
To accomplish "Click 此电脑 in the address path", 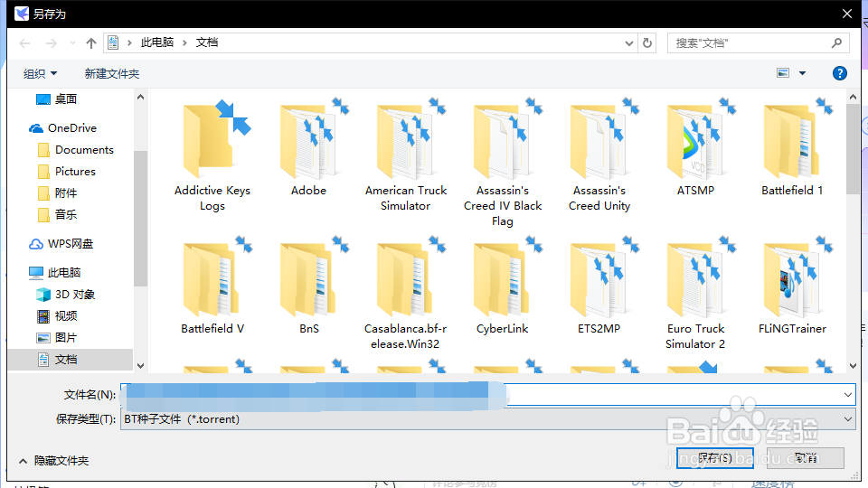I will click(157, 42).
